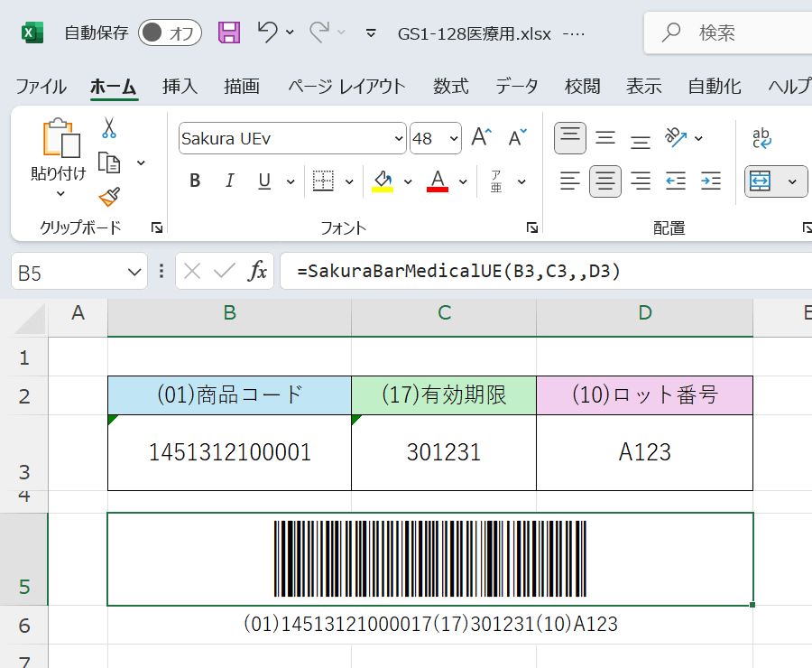This screenshot has height=668, width=812.
Task: Save the workbook using the floppy disk icon
Action: click(x=228, y=32)
